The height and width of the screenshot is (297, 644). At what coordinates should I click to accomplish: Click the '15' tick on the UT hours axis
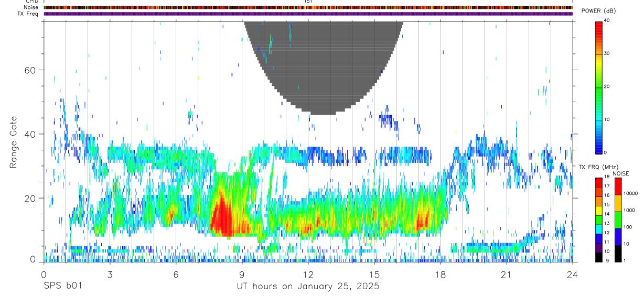[374, 274]
